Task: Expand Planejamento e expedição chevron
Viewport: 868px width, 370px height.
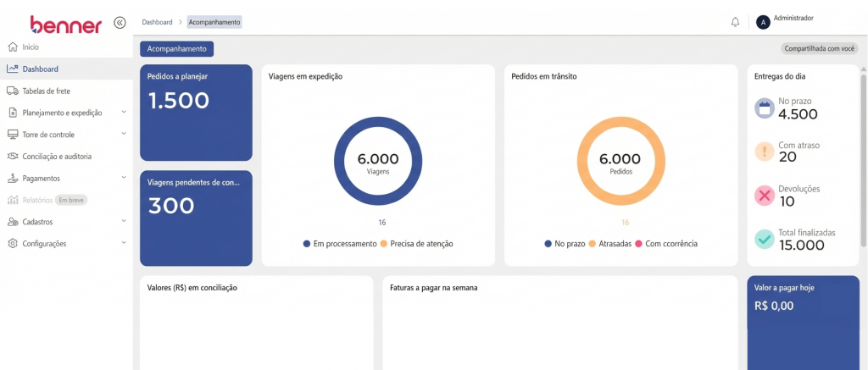Action: click(x=124, y=112)
